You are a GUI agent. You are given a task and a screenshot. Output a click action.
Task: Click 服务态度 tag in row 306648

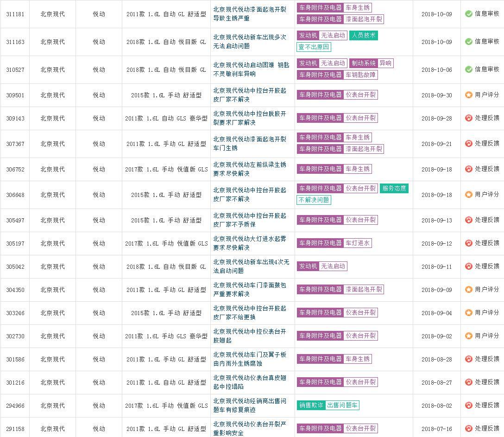point(394,188)
